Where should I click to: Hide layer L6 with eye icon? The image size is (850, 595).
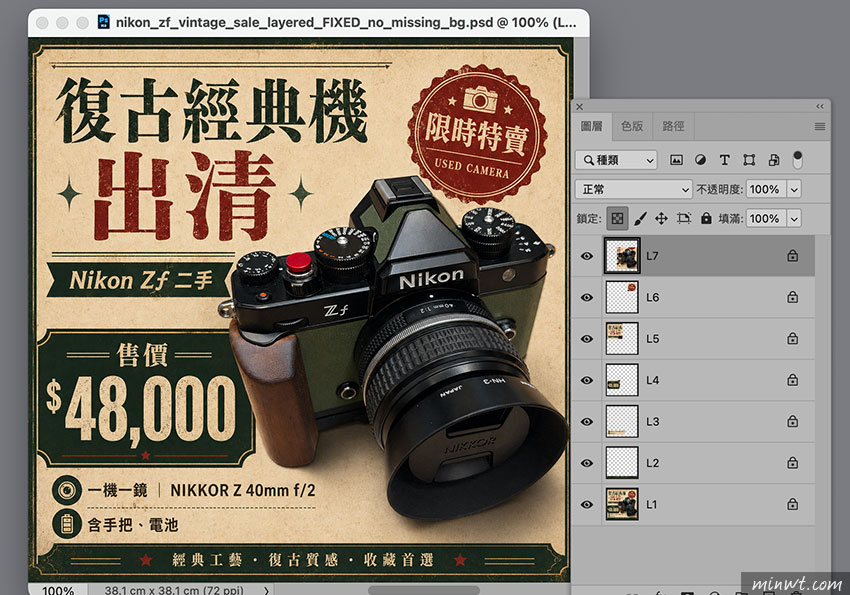coord(587,298)
